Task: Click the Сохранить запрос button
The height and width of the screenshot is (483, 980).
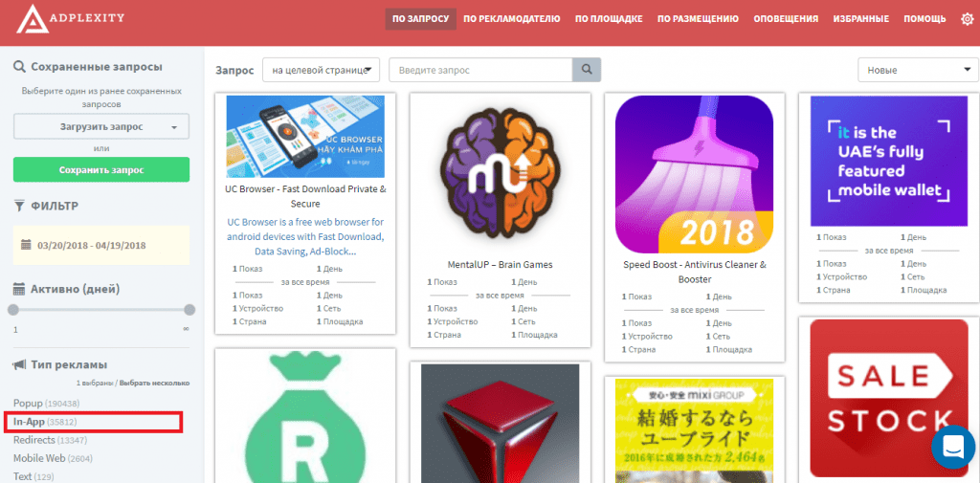Action: [x=101, y=169]
